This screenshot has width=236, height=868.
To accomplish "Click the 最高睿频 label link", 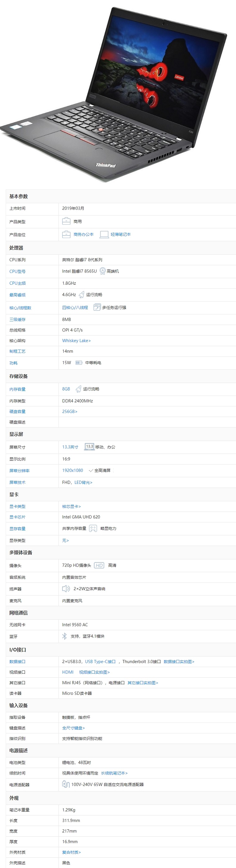I will coord(17,295).
